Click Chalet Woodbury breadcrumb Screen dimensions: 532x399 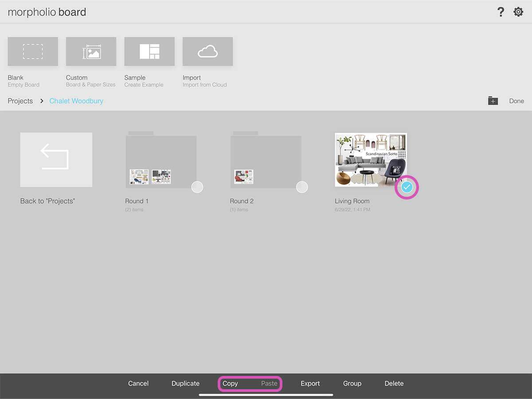[76, 101]
